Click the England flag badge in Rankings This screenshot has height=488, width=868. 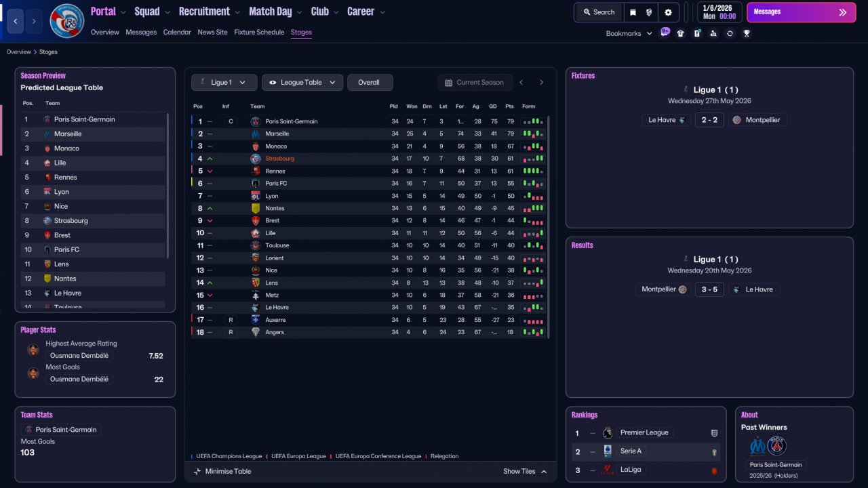coord(714,433)
